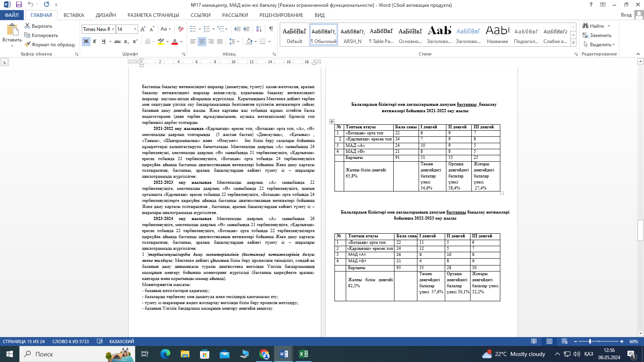The image size is (644, 362).
Task: Click the Paste (Вставить) clipboard icon
Action: (12, 30)
